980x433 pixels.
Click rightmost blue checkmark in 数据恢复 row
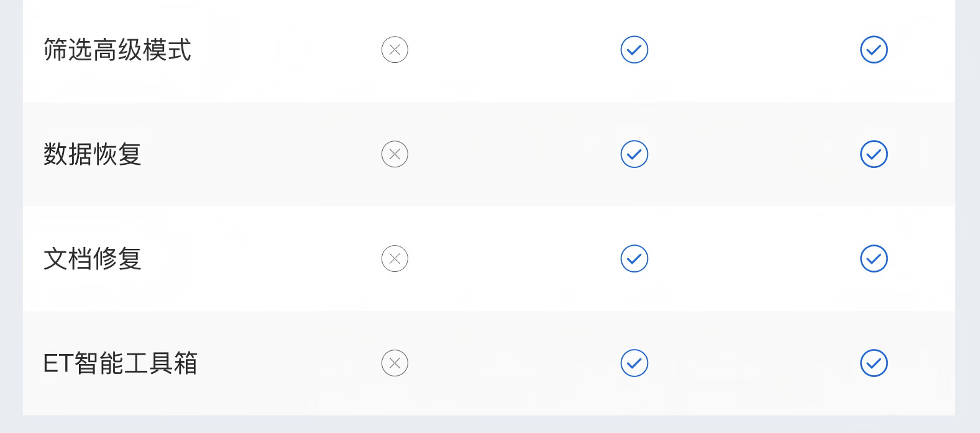[874, 154]
